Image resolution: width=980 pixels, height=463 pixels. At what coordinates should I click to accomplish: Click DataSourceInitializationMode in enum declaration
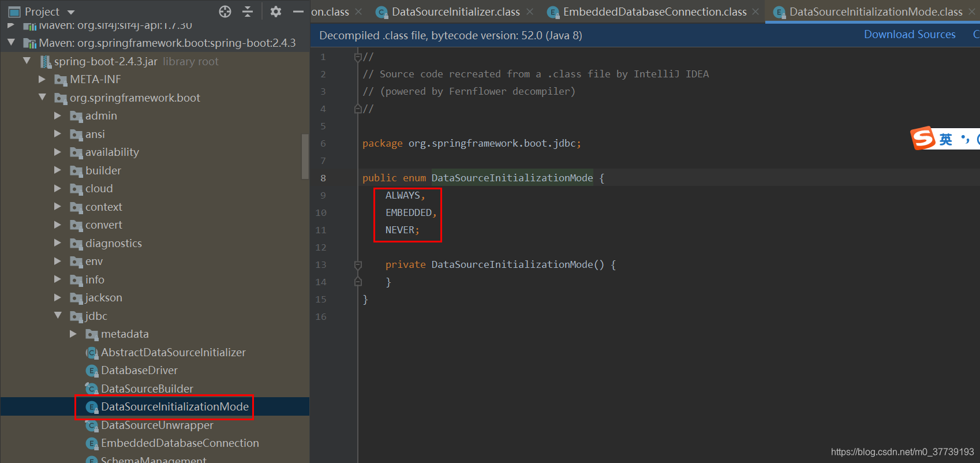point(512,178)
